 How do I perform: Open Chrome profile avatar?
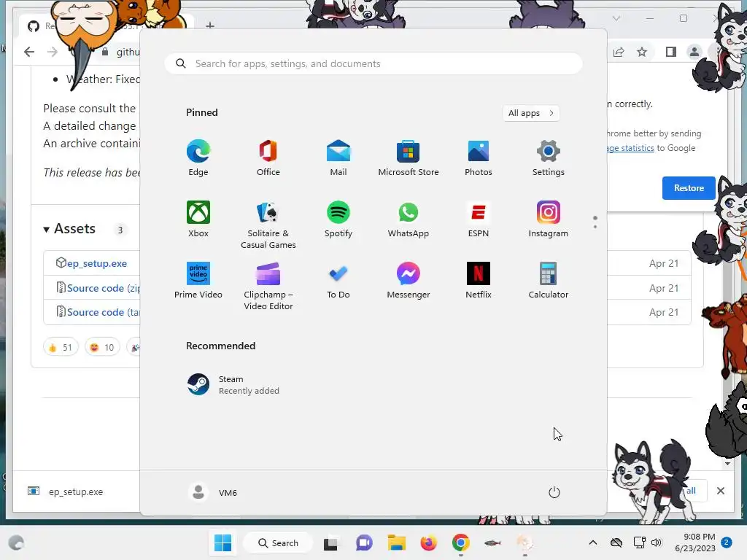pyautogui.click(x=694, y=52)
